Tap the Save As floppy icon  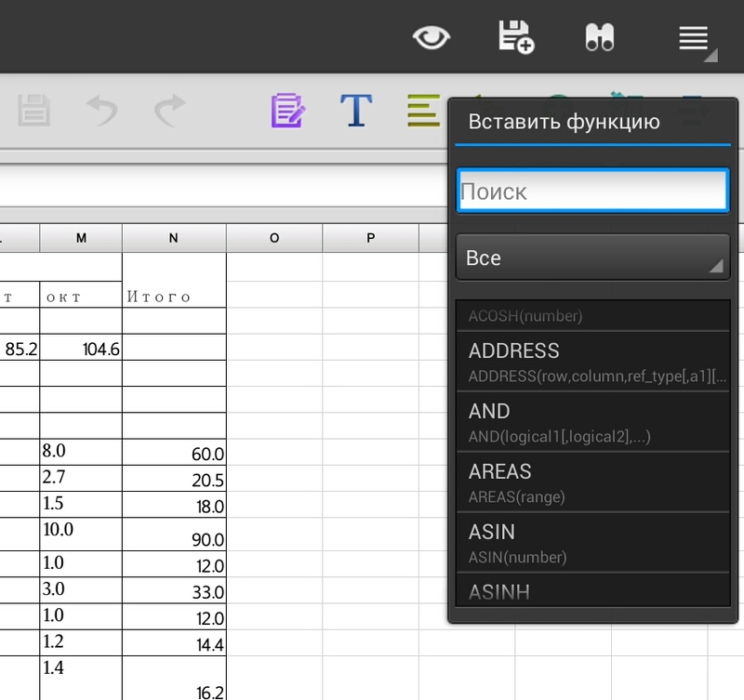click(516, 37)
